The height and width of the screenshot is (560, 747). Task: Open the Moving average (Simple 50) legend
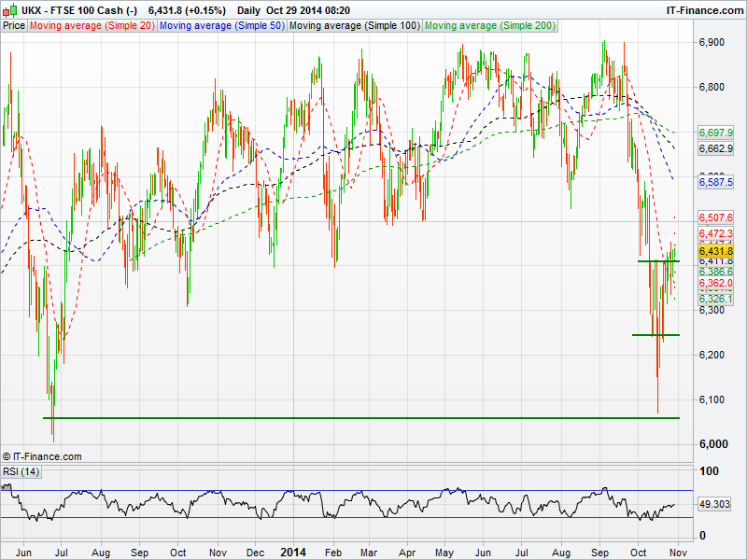point(221,26)
